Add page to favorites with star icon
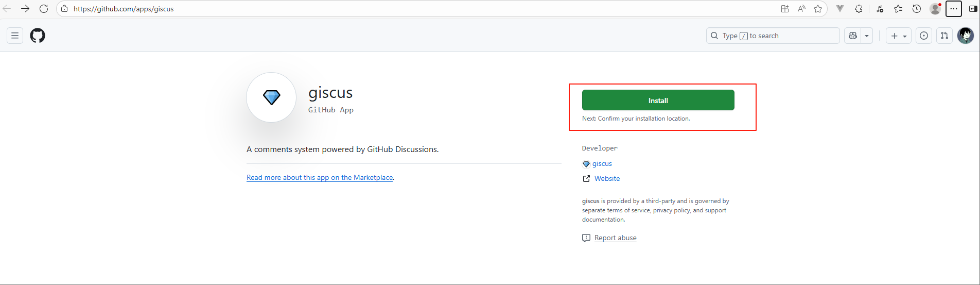The height and width of the screenshot is (285, 980). point(818,9)
